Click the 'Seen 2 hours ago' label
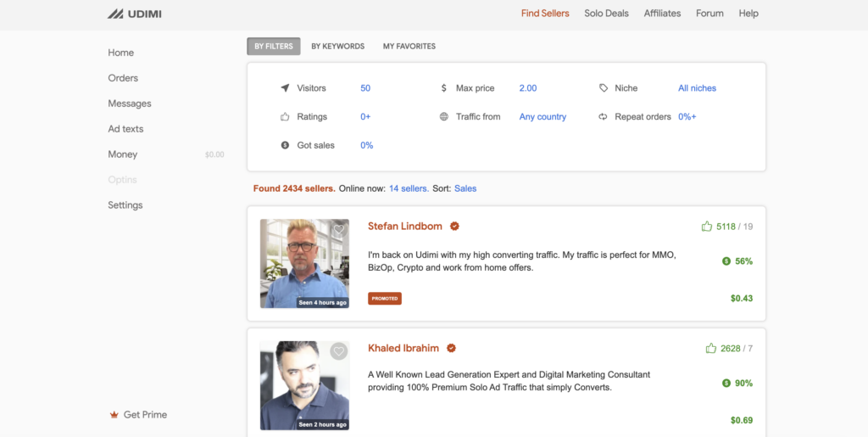This screenshot has height=437, width=868. click(323, 424)
